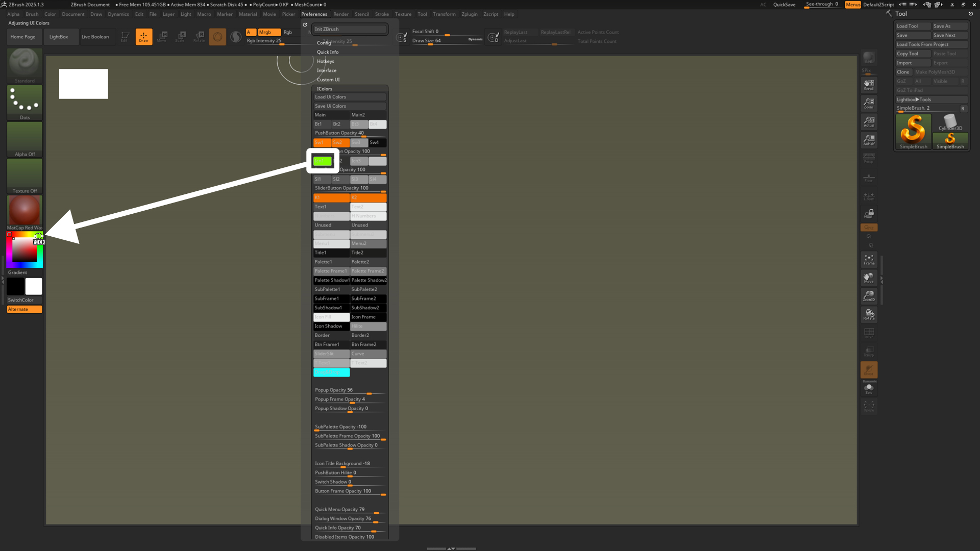Viewport: 980px width, 551px height.
Task: Toggle the Dynamic draw size switch
Action: click(x=475, y=39)
